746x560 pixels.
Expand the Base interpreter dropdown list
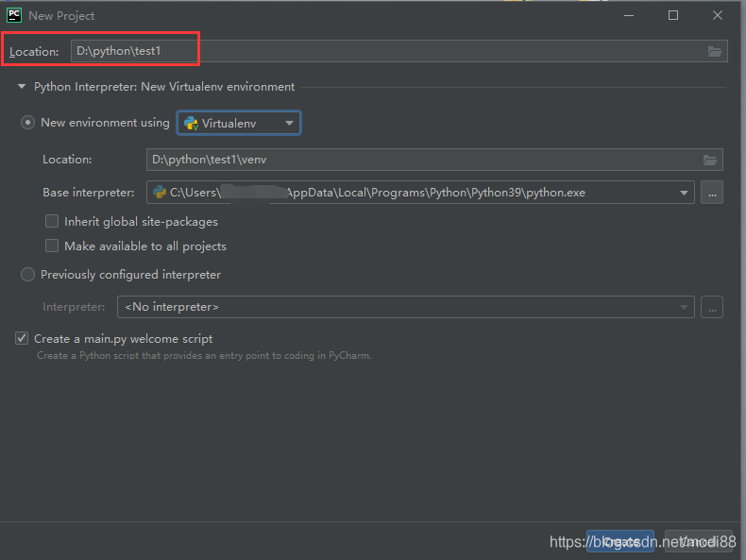[685, 193]
